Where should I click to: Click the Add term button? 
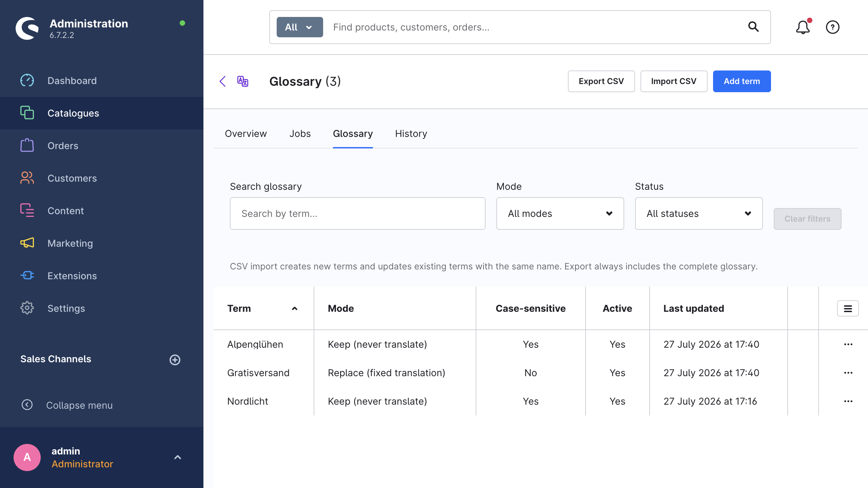pyautogui.click(x=742, y=81)
